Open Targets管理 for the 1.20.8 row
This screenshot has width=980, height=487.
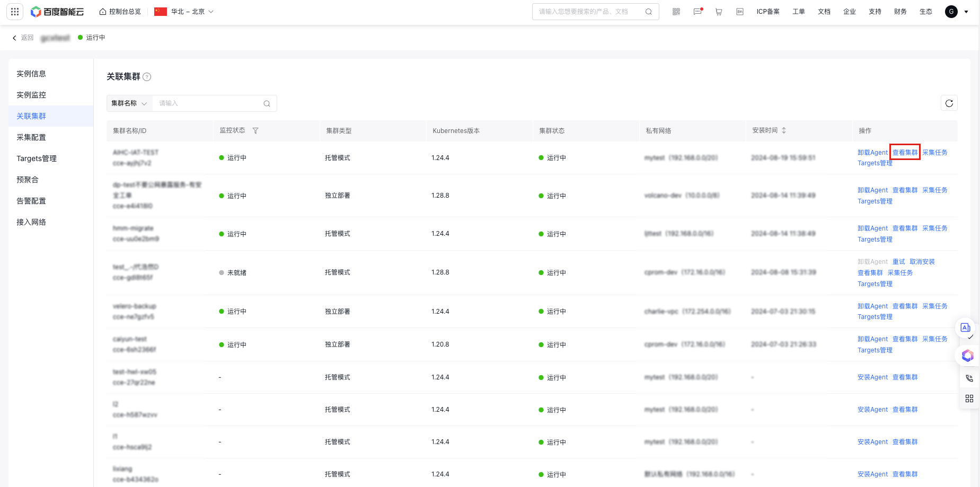point(875,350)
